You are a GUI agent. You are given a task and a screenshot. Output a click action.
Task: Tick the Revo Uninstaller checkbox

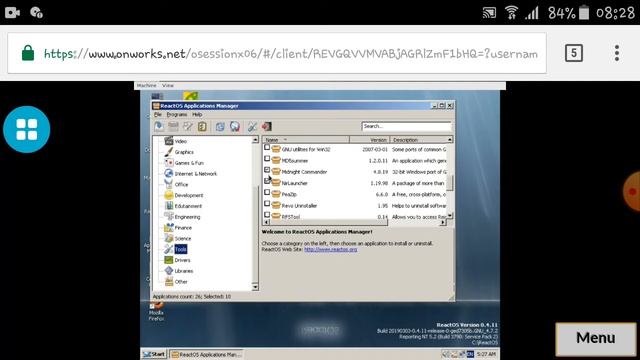coord(267,203)
